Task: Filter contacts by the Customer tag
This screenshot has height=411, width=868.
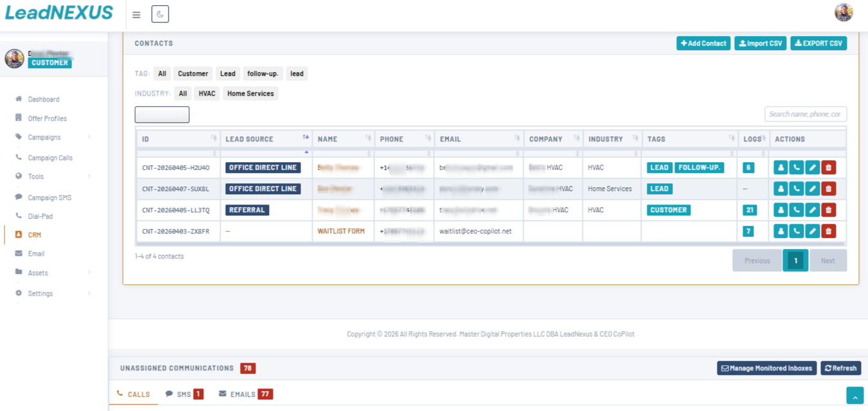Action: [192, 73]
